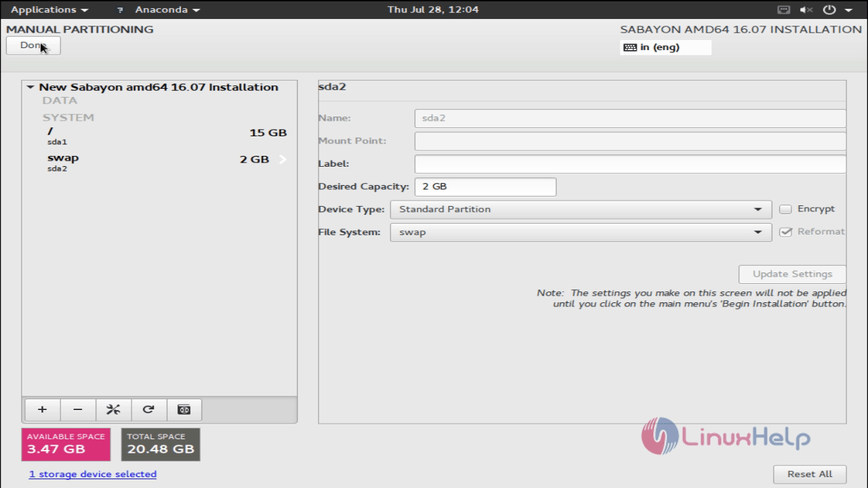
Task: Click the Available Space 3.47 GB box
Action: (66, 444)
